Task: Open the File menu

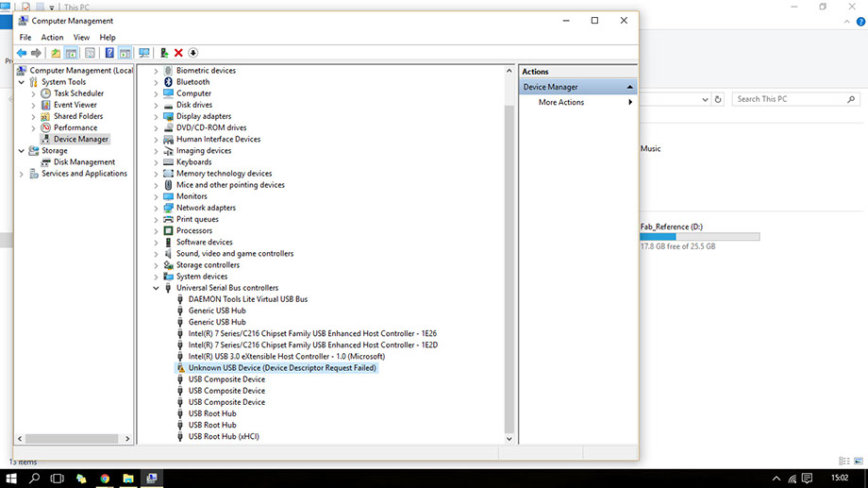Action: tap(25, 38)
